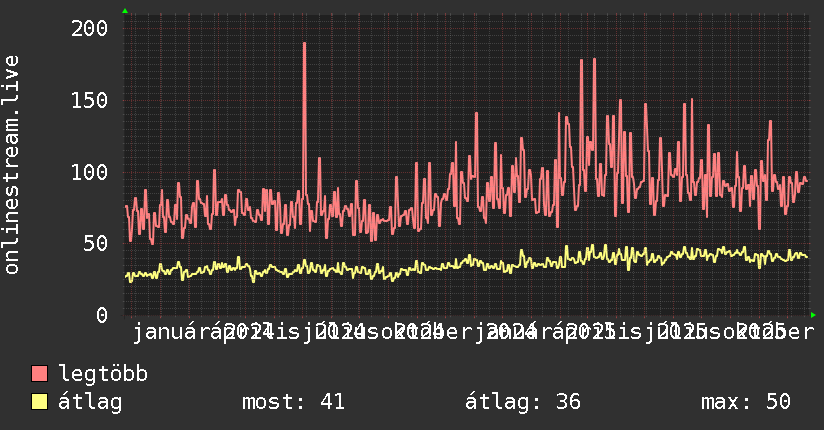Click the 'átlag: 36' average value
The width and height of the screenshot is (824, 430).
(x=523, y=402)
